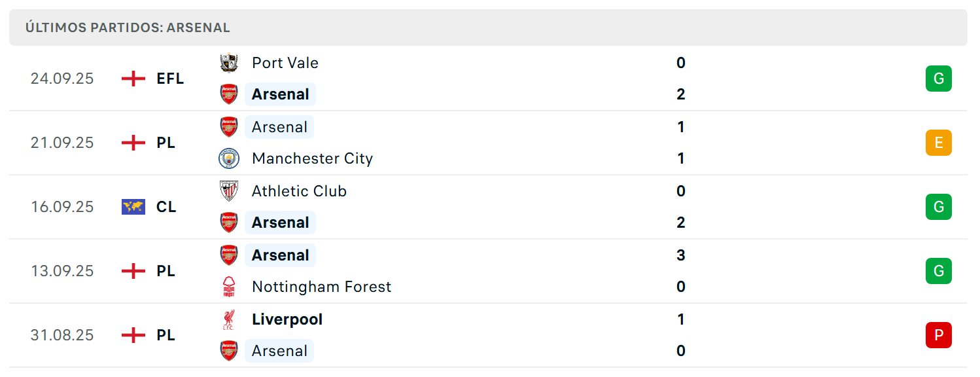This screenshot has height=377, width=980.
Task: Click the Nottingham Forest crest icon
Action: point(229,287)
